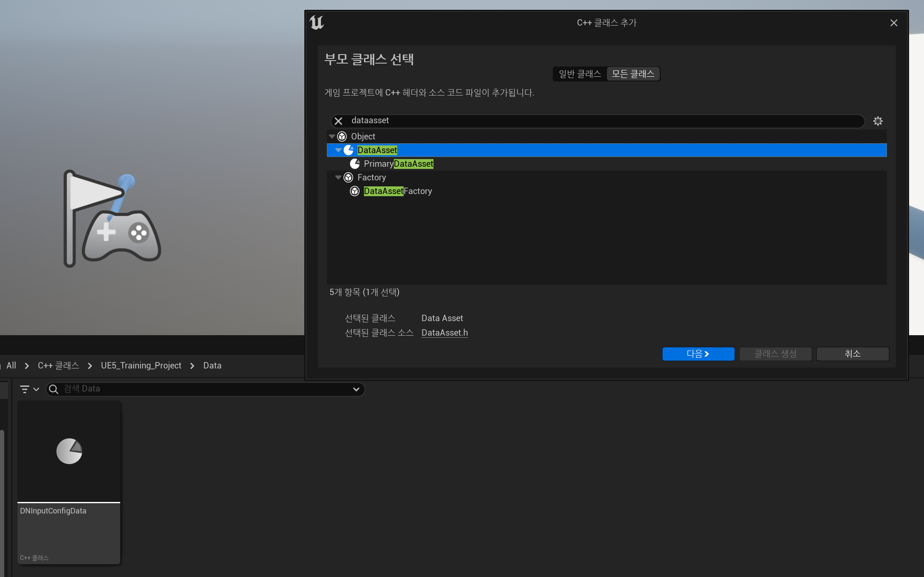The image size is (924, 577).
Task: Go to C++ 클래스 breadcrumb item
Action: click(x=58, y=365)
